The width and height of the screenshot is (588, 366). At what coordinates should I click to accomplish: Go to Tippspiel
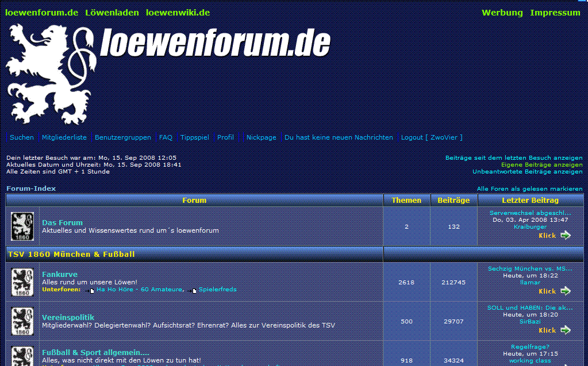pyautogui.click(x=195, y=137)
